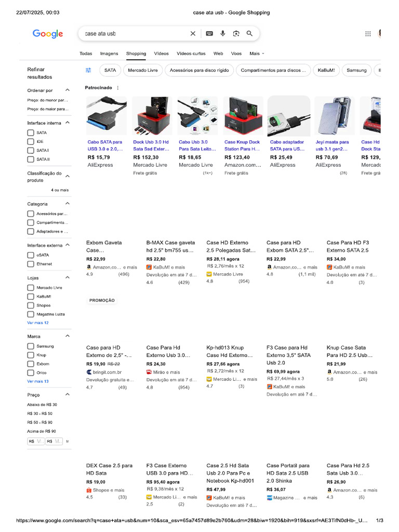Select the SATA filter chip
The width and height of the screenshot is (399, 532).
pyautogui.click(x=110, y=70)
